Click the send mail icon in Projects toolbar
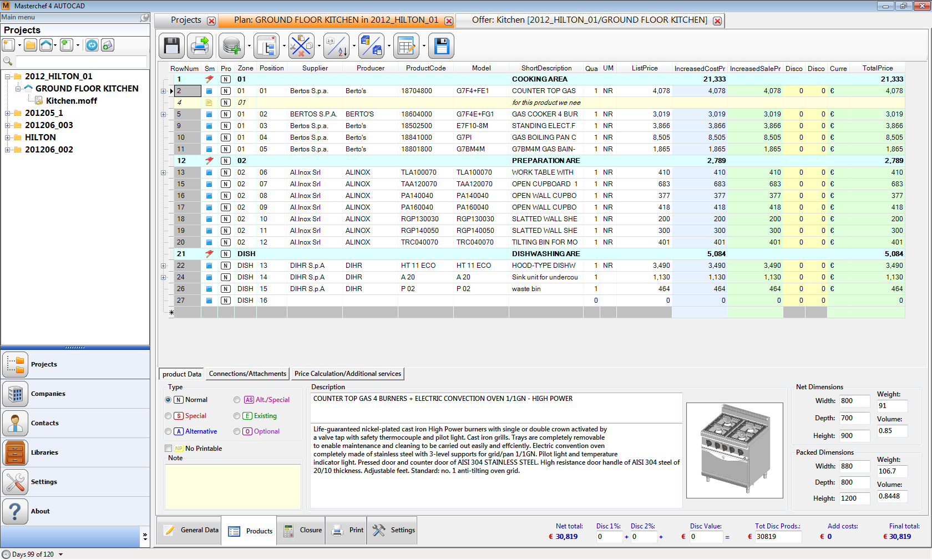 [x=108, y=45]
